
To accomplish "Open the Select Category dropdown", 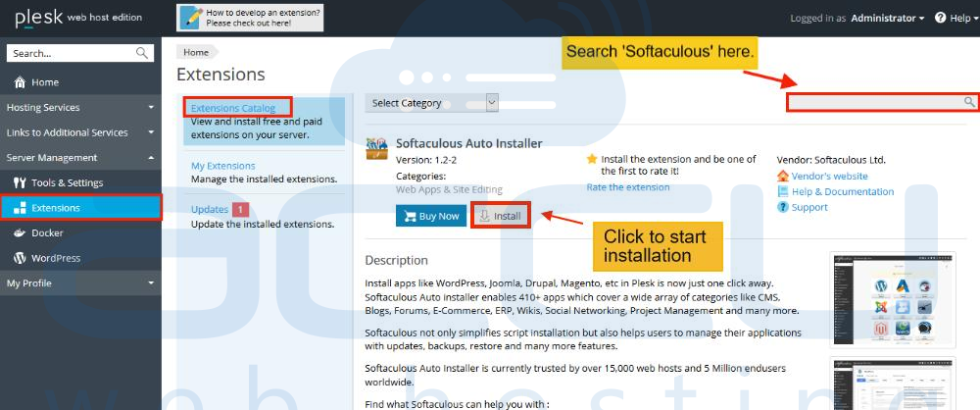I will [432, 103].
